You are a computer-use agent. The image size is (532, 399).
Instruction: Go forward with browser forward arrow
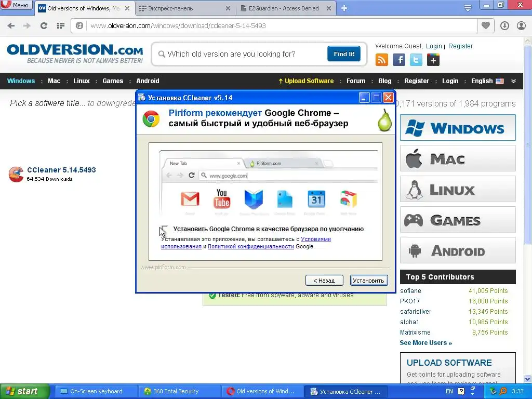click(27, 25)
